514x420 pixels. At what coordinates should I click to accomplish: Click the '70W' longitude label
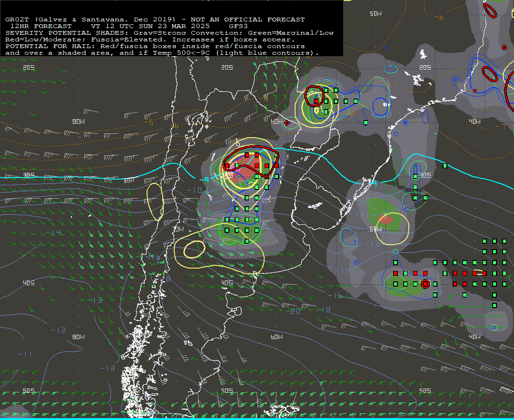pos(178,229)
